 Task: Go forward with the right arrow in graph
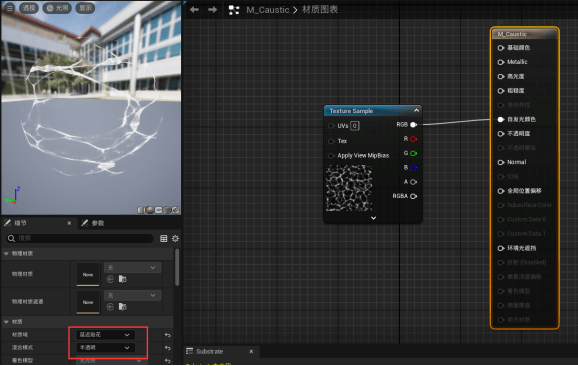coord(212,10)
